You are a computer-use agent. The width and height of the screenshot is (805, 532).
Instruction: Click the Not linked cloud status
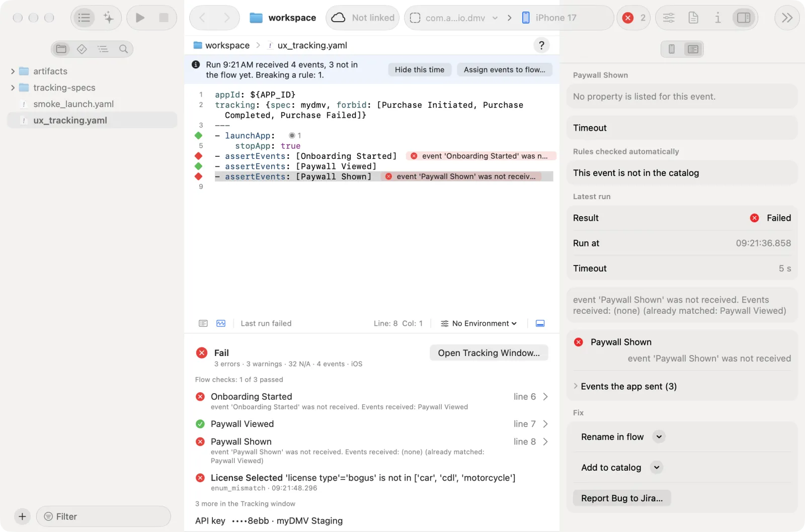coord(363,18)
